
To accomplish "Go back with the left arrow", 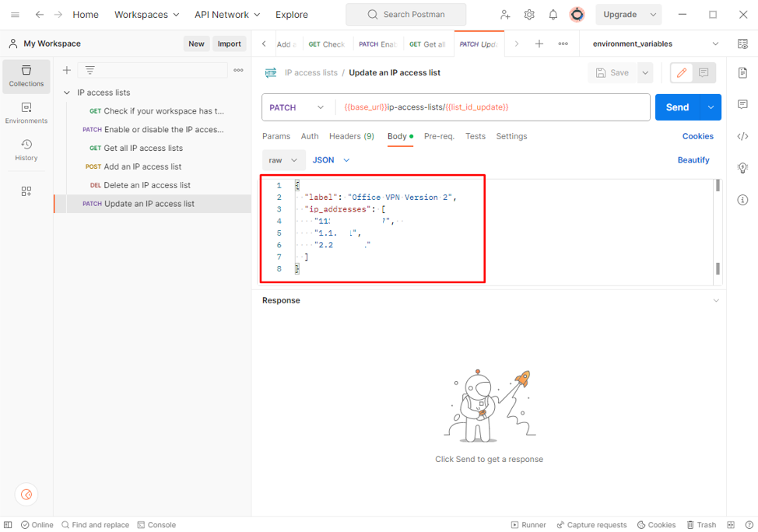I will click(40, 15).
